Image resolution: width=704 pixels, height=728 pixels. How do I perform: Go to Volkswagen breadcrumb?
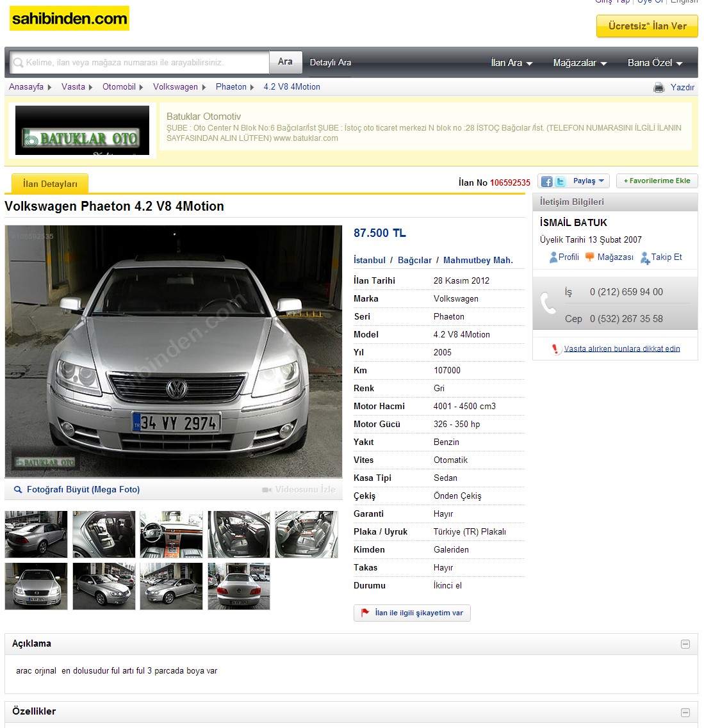pyautogui.click(x=175, y=87)
